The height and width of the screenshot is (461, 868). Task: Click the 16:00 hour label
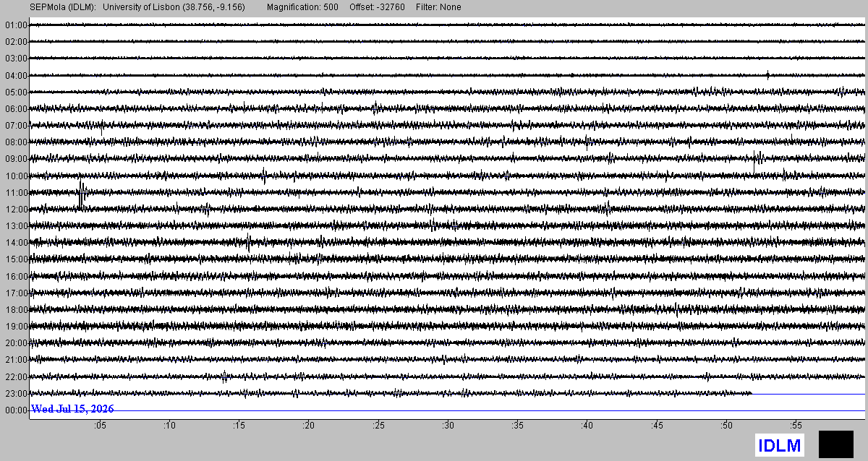16,277
